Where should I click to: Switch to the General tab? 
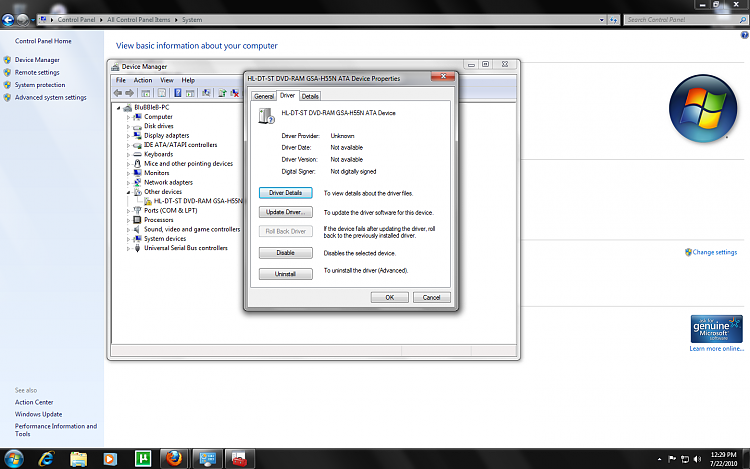pos(264,96)
